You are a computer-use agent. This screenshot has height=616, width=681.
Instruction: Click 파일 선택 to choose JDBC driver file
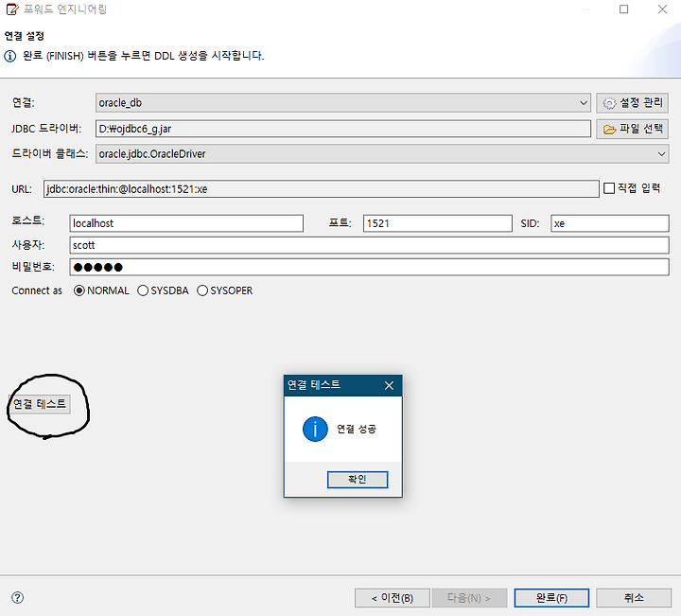pyautogui.click(x=632, y=129)
